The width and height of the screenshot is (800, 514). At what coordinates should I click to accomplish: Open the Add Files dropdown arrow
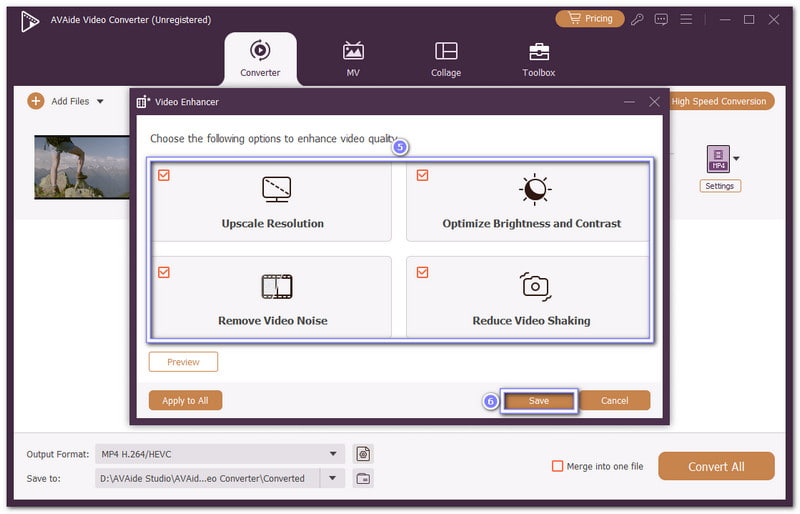pos(100,101)
